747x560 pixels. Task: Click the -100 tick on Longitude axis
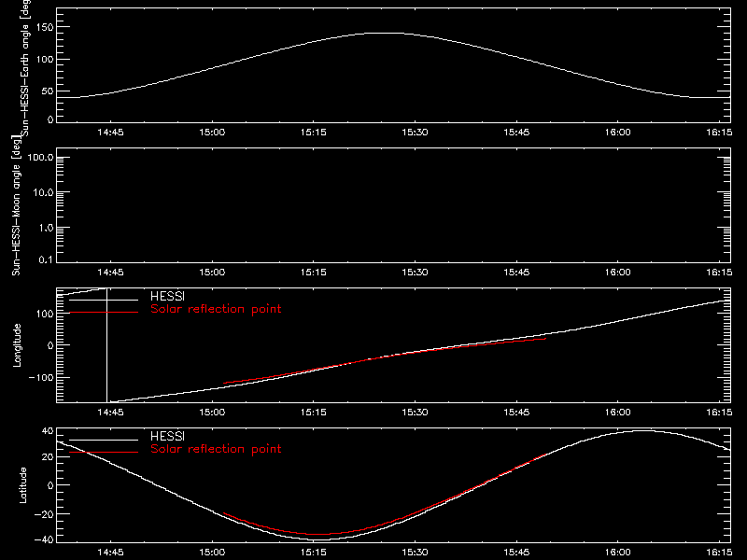(41, 378)
